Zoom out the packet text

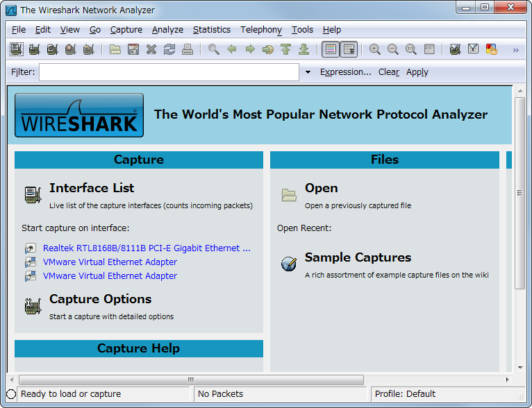393,49
